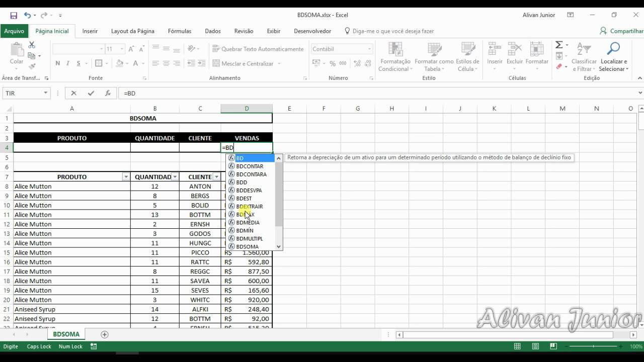This screenshot has height=362, width=644.
Task: Click the font color A icon
Action: 135,63
